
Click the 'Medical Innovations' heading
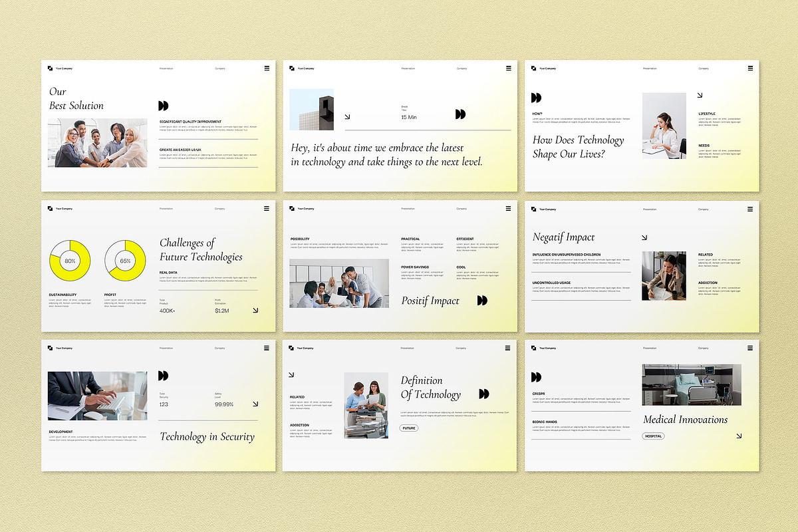[686, 420]
